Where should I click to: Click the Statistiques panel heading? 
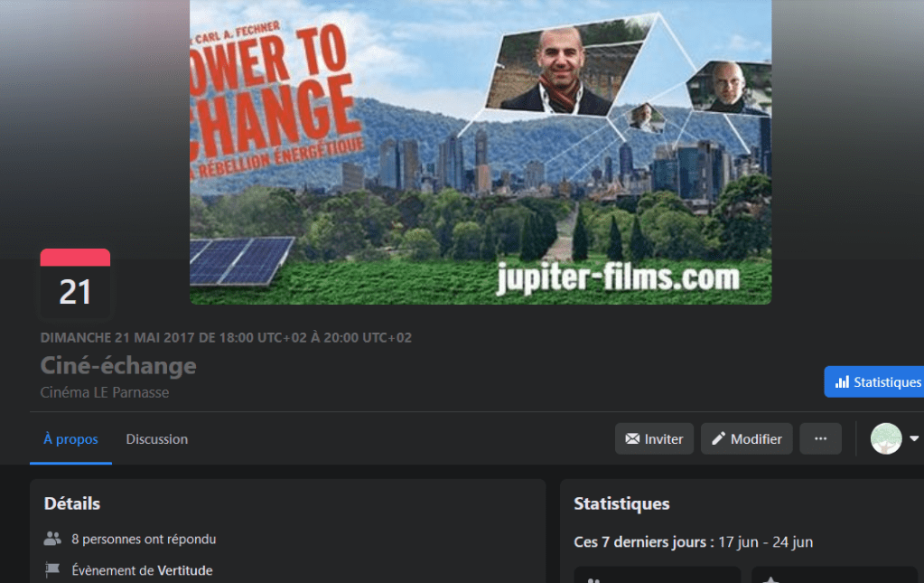point(621,503)
